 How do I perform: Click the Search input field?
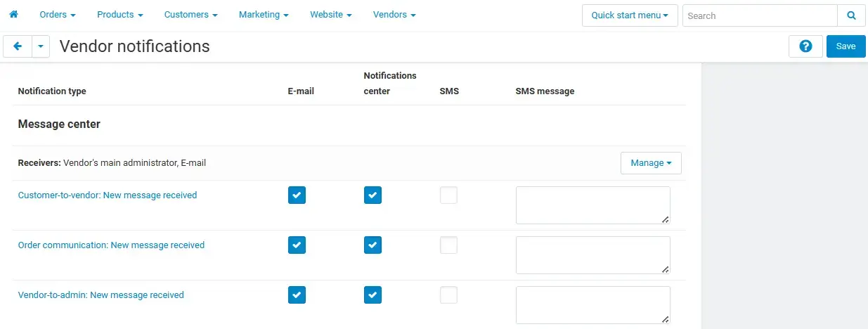pyautogui.click(x=759, y=15)
